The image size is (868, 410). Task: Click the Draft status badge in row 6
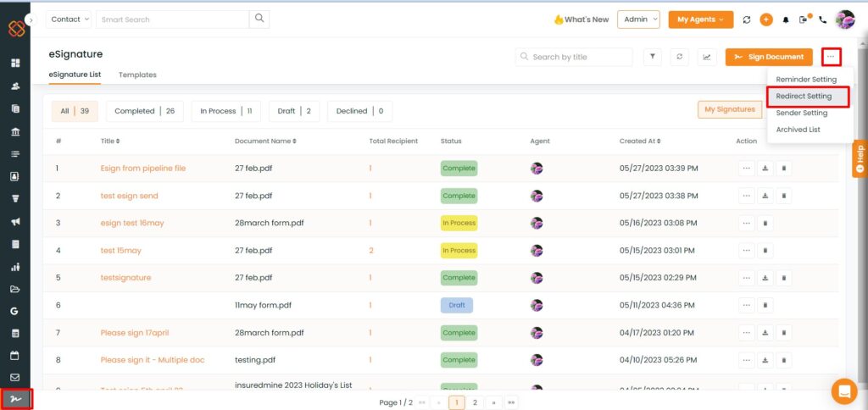click(457, 306)
